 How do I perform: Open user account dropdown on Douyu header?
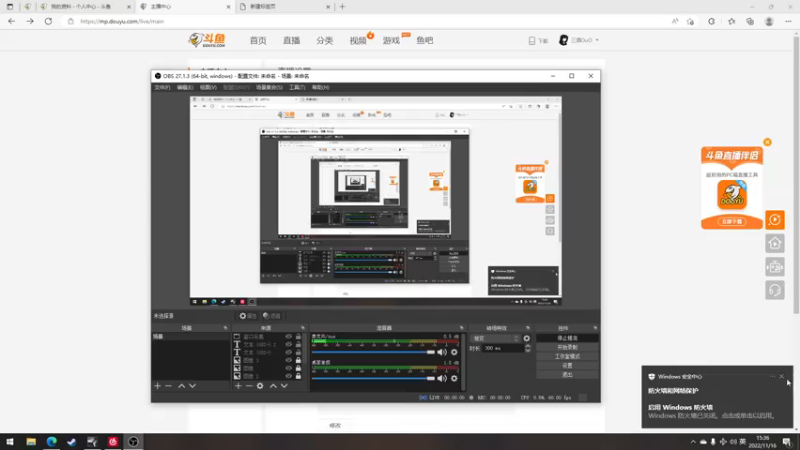point(580,40)
